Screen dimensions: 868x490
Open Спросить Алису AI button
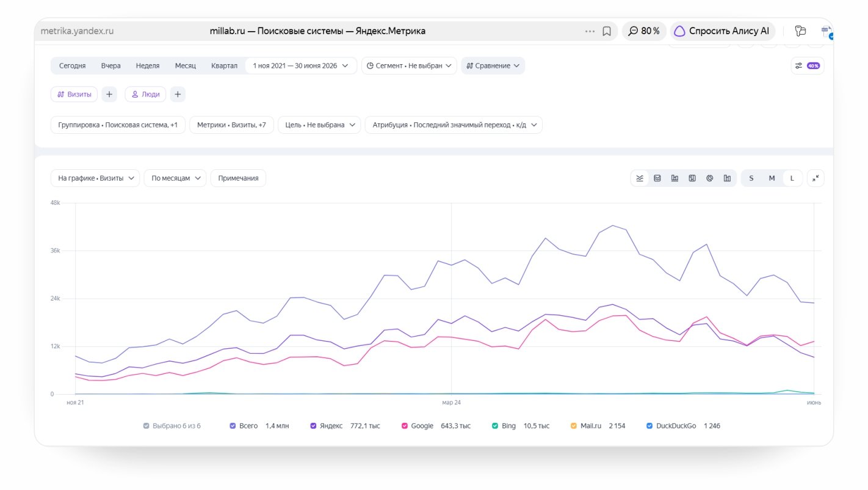point(723,31)
